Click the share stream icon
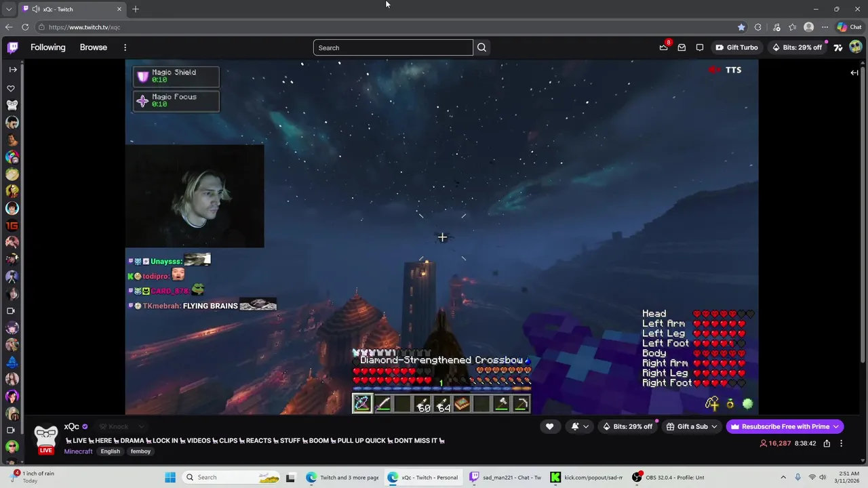 tap(827, 443)
